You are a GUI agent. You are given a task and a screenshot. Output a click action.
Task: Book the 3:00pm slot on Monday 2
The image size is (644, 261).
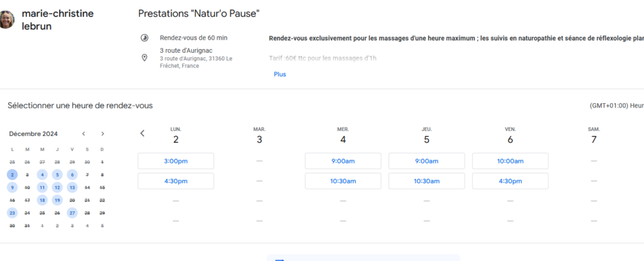tap(175, 161)
